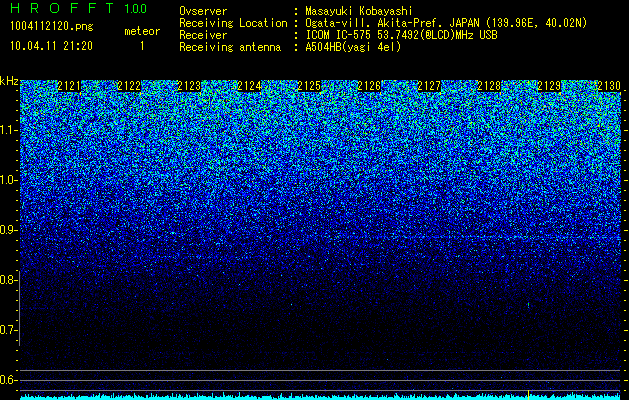
Task: Click the 2124 time marker
Action: 249,86
